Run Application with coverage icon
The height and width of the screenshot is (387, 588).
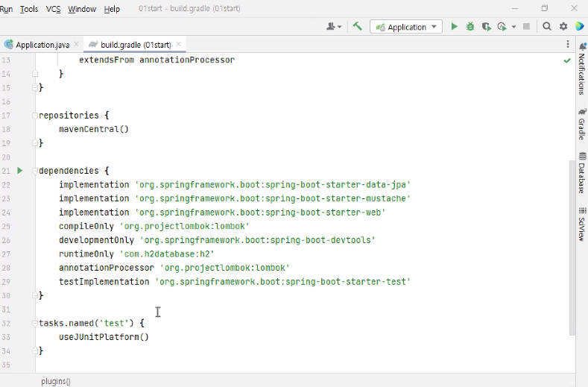[x=487, y=27]
